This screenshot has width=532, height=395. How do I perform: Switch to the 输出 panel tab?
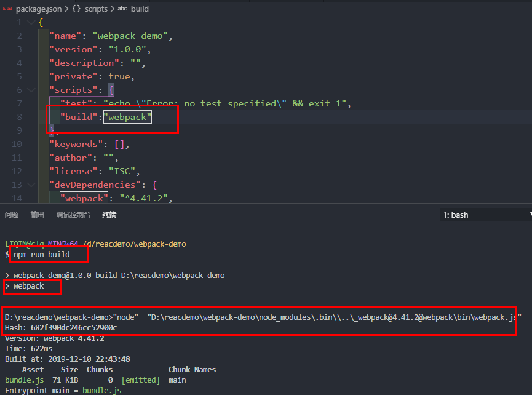[38, 215]
